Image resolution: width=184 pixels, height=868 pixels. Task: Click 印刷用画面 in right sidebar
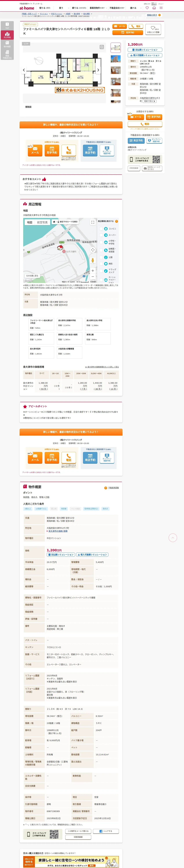[134, 168]
